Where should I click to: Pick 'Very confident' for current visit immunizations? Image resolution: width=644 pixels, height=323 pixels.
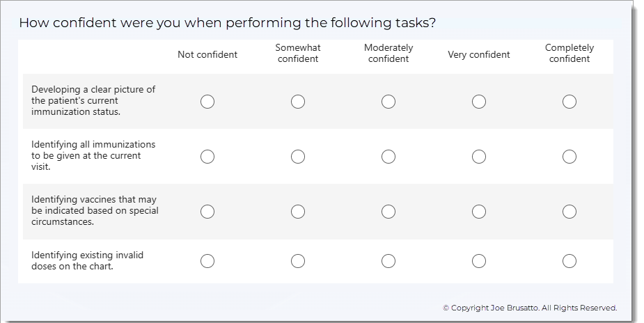tap(479, 156)
